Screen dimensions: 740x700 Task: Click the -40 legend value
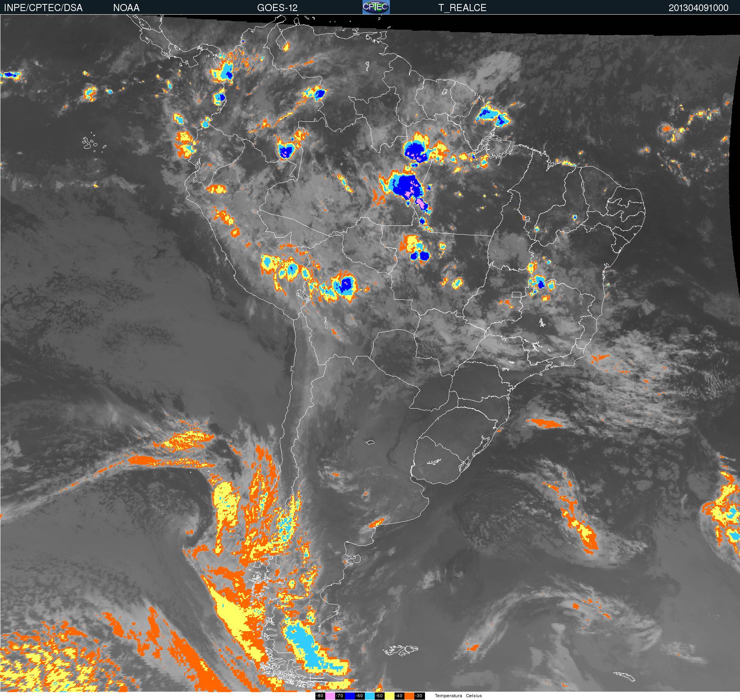point(399,696)
